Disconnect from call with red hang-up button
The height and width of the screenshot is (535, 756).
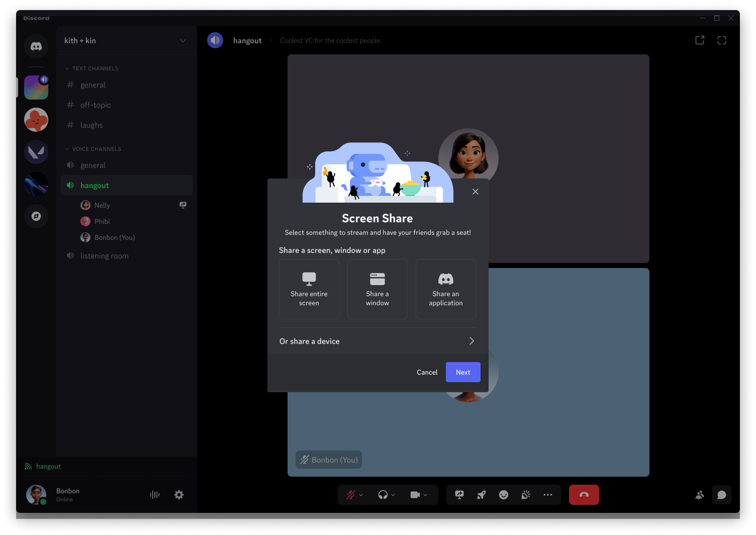(584, 495)
